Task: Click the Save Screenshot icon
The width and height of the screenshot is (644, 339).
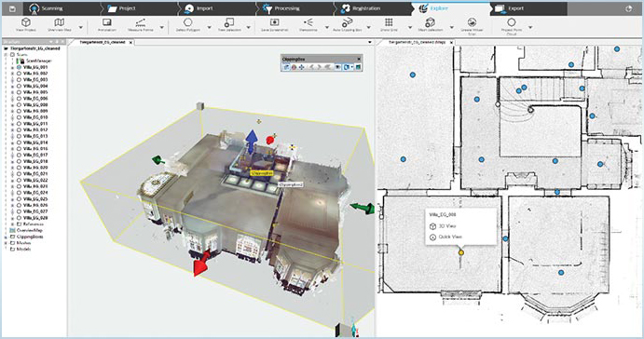Action: coord(274,22)
